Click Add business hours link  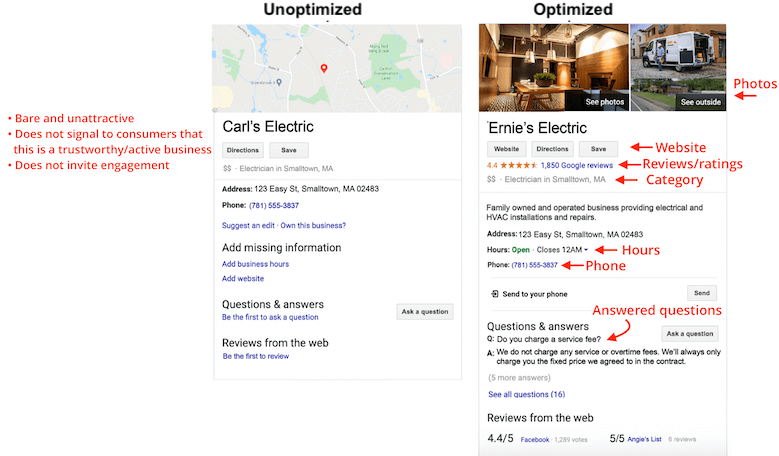[x=255, y=264]
